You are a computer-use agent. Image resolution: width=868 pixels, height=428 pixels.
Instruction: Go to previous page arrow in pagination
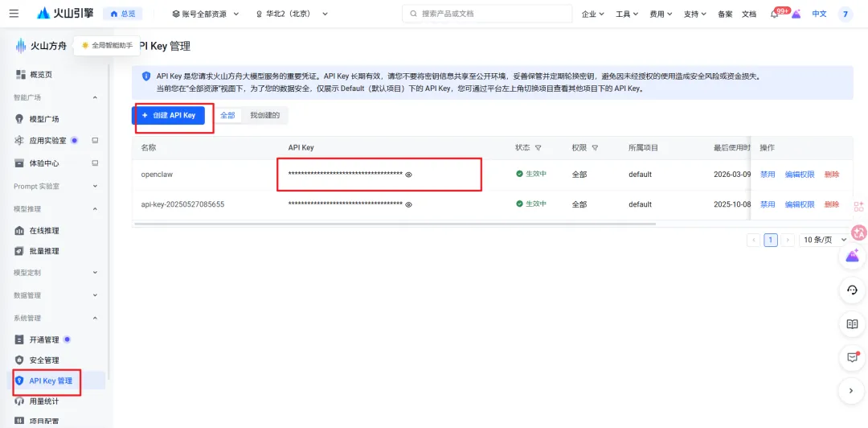coord(753,240)
